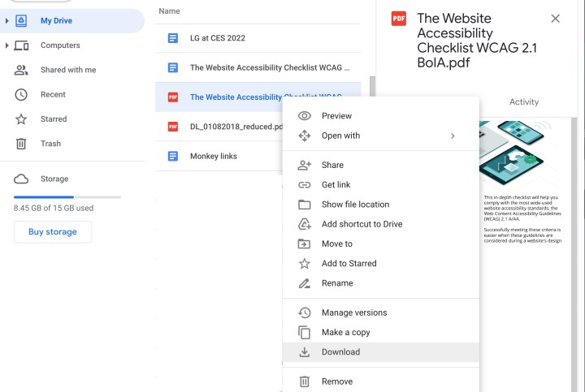Choose Make a copy menu entry
585x392 pixels.
click(380, 333)
